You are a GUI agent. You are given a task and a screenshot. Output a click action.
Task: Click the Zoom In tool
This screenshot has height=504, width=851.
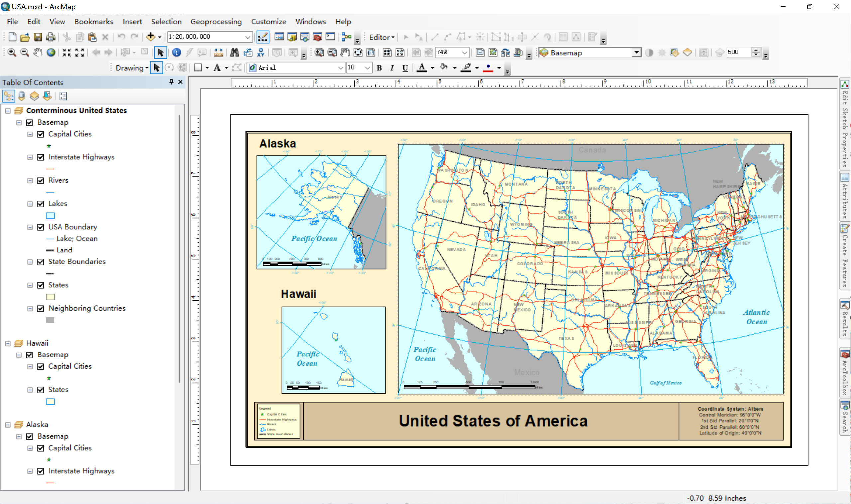point(12,52)
